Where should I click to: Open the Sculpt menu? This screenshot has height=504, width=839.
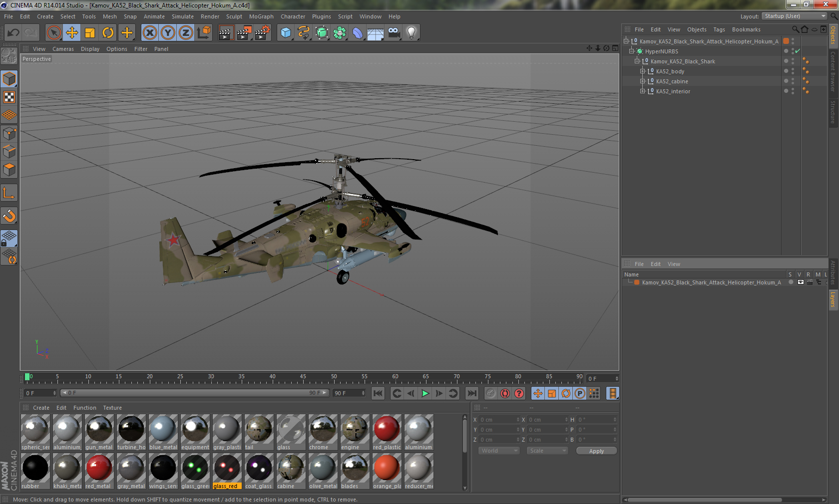[x=234, y=16]
